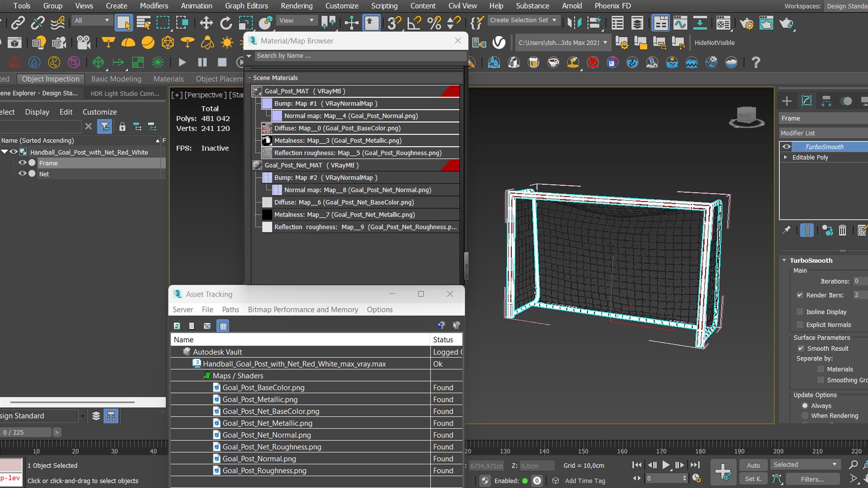Toggle the Angle Snap tool
The height and width of the screenshot is (488, 868).
click(x=414, y=23)
